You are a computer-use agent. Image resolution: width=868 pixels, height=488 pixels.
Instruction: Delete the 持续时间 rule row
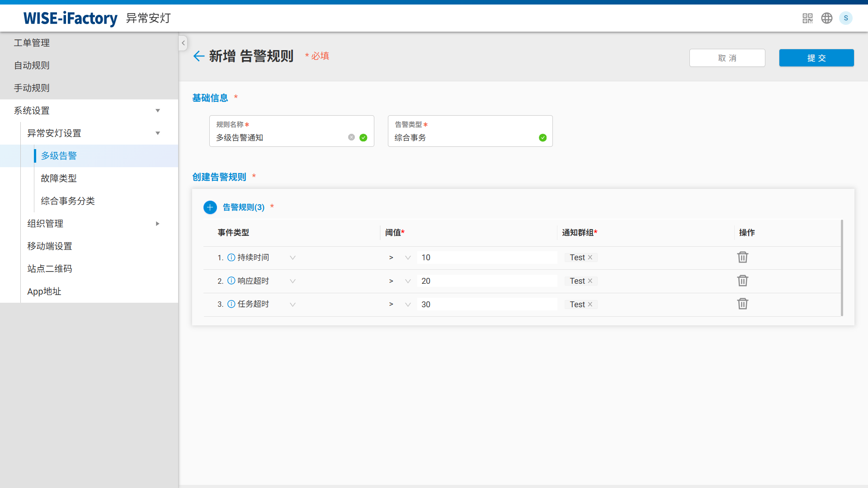coord(743,257)
